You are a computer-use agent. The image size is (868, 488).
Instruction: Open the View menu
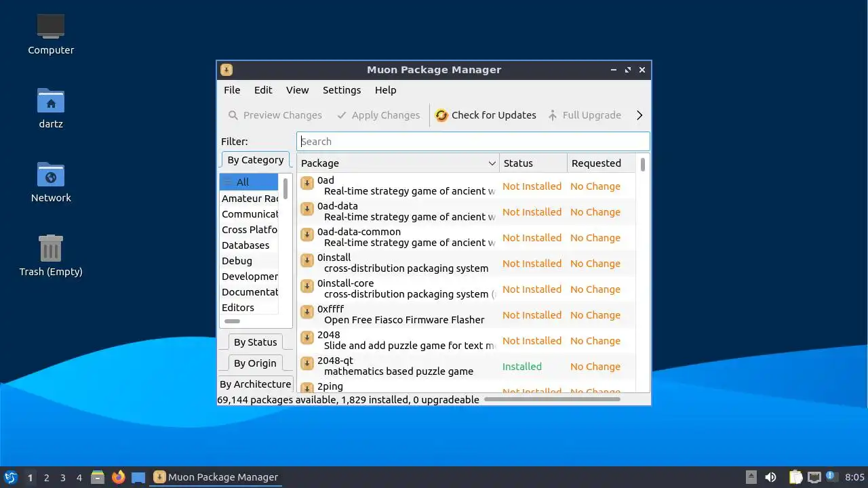[297, 90]
